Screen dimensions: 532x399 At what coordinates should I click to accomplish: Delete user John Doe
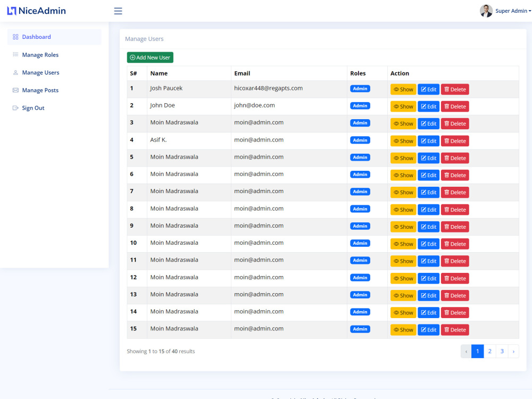tap(455, 106)
